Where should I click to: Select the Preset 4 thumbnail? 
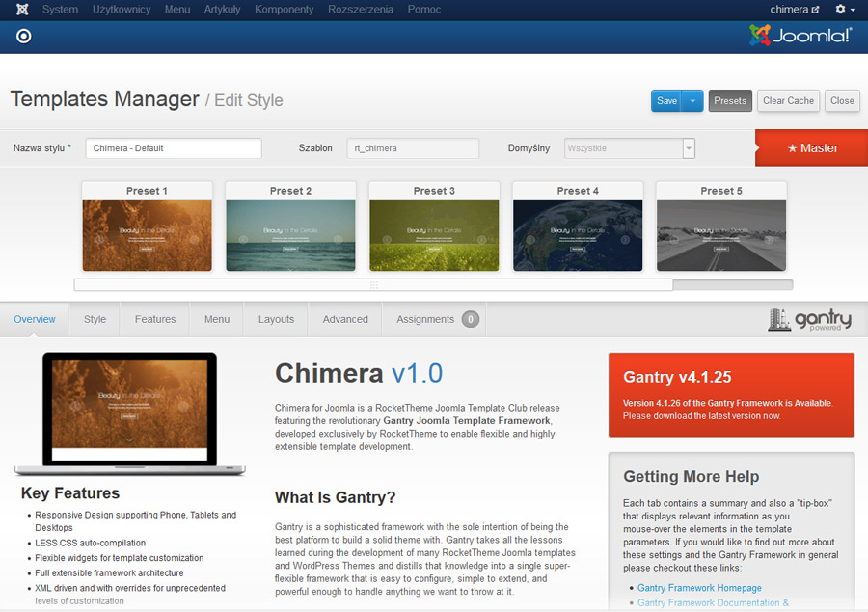[578, 227]
